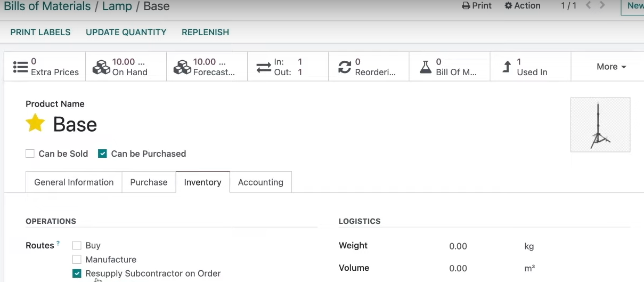Open Reordering rules refresh icon
The height and width of the screenshot is (282, 644).
[345, 67]
